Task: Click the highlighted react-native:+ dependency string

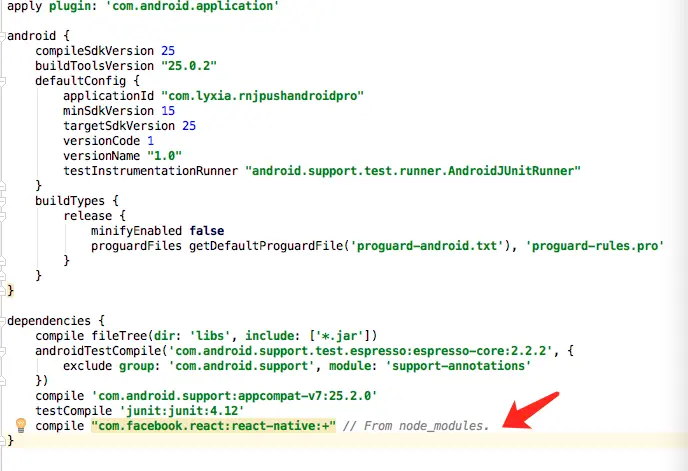Action: click(214, 426)
